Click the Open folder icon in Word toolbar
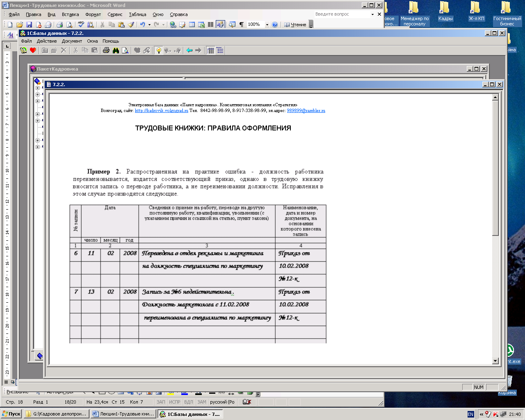 20,25
